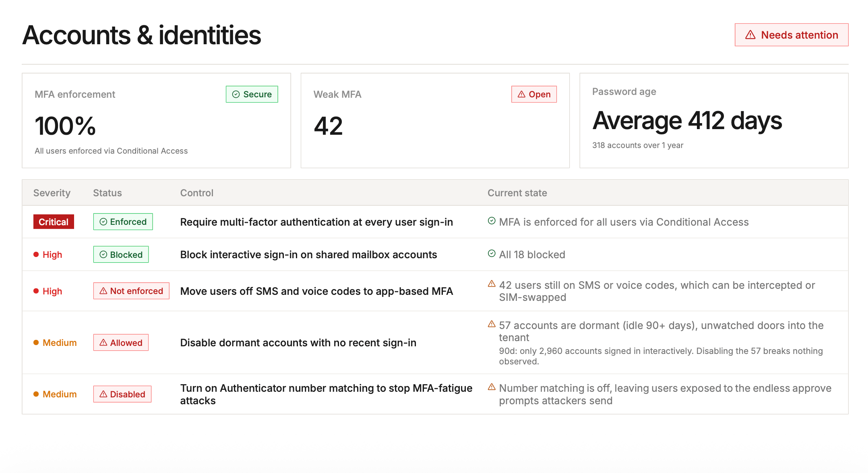Click the warning icon in Disabled badge
This screenshot has width=868, height=473.
(103, 394)
